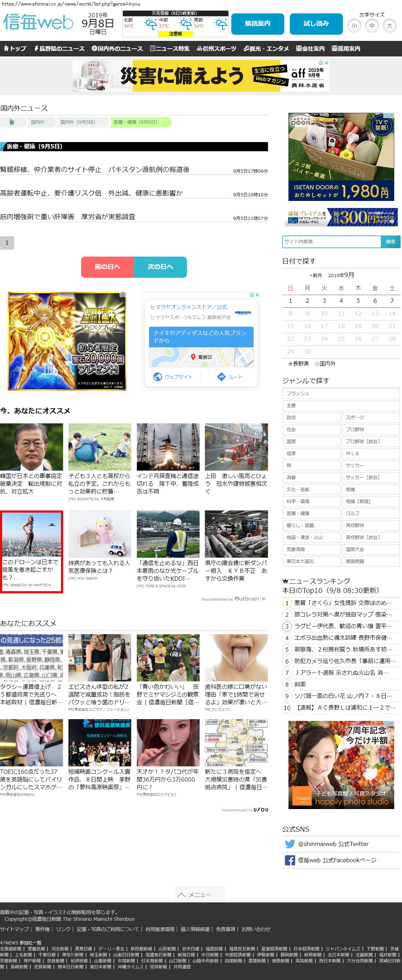This screenshot has height=980, width=402.
Task: Open ranking item 8 斜面
Action: pyautogui.click(x=300, y=684)
